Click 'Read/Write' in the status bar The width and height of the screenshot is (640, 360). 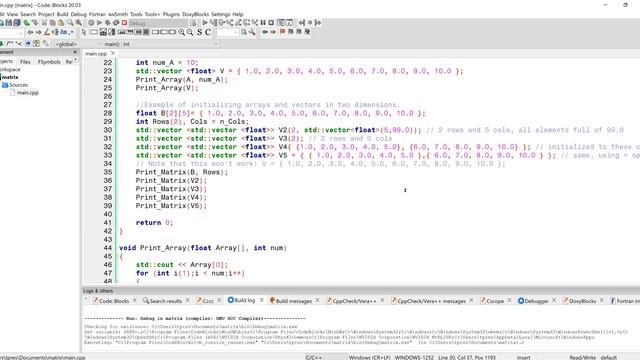point(582,357)
